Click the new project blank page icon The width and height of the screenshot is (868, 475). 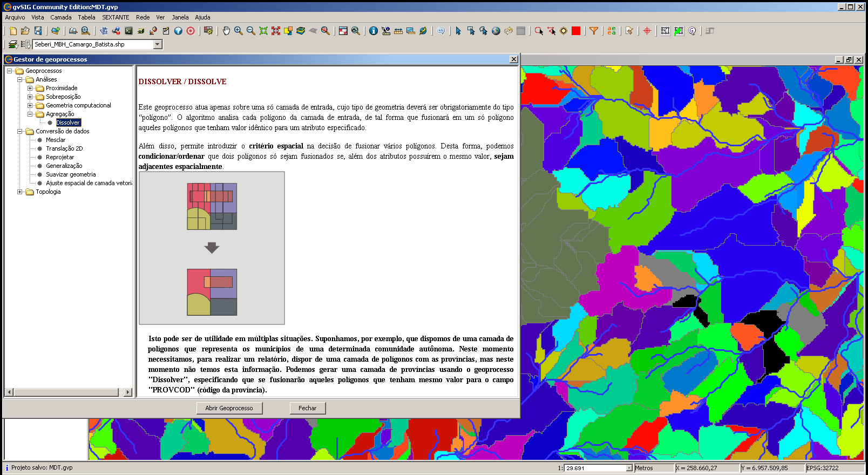click(x=13, y=31)
